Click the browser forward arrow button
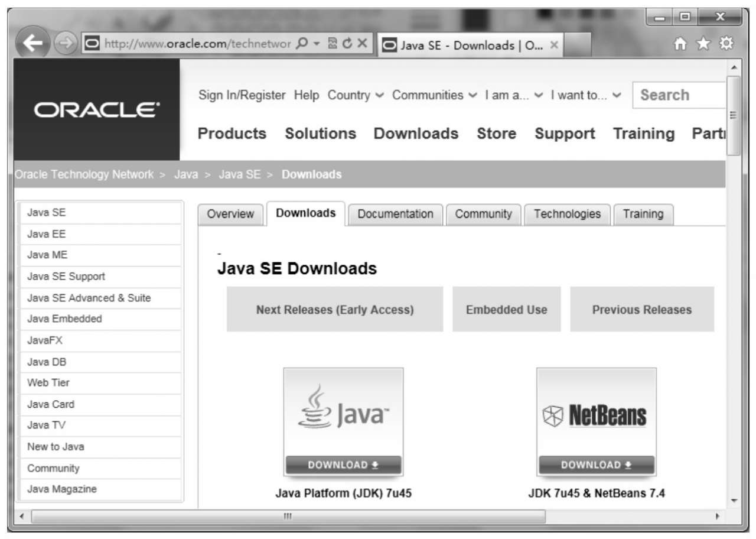Viewport: 756px width, 539px height. 64,44
